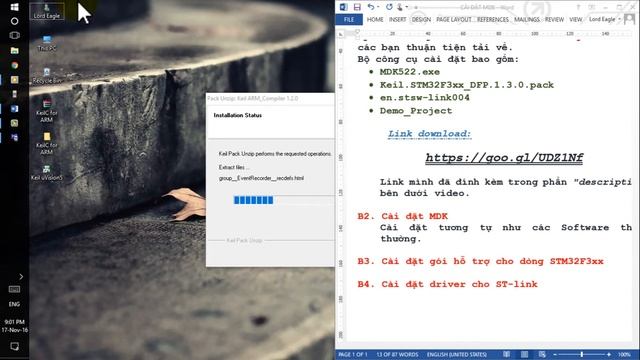The width and height of the screenshot is (640, 360).
Task: Open the Recycle Bin desktop icon
Action: click(47, 76)
